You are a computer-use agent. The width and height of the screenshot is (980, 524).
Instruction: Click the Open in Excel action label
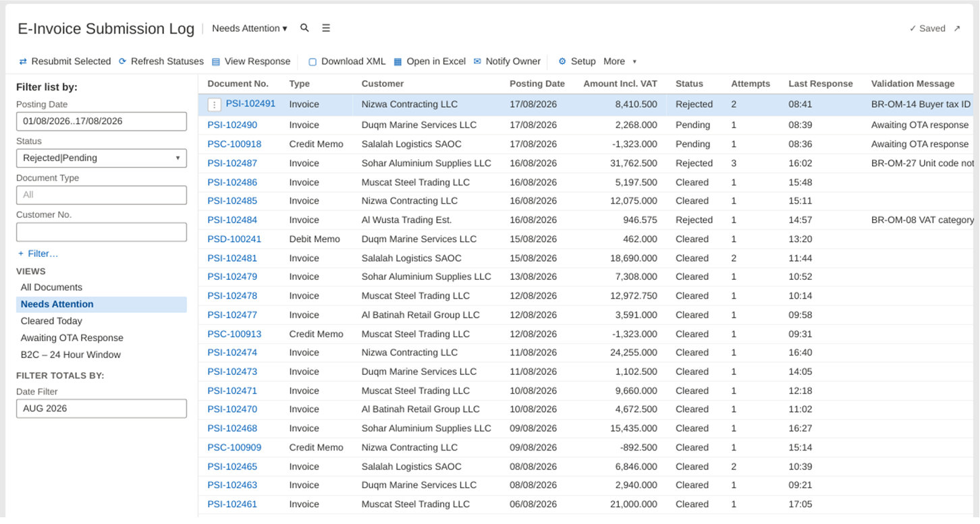coord(436,61)
